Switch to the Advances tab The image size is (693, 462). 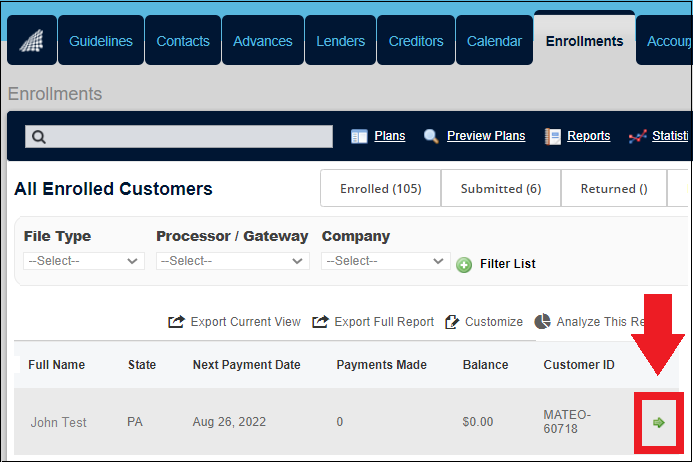(263, 41)
